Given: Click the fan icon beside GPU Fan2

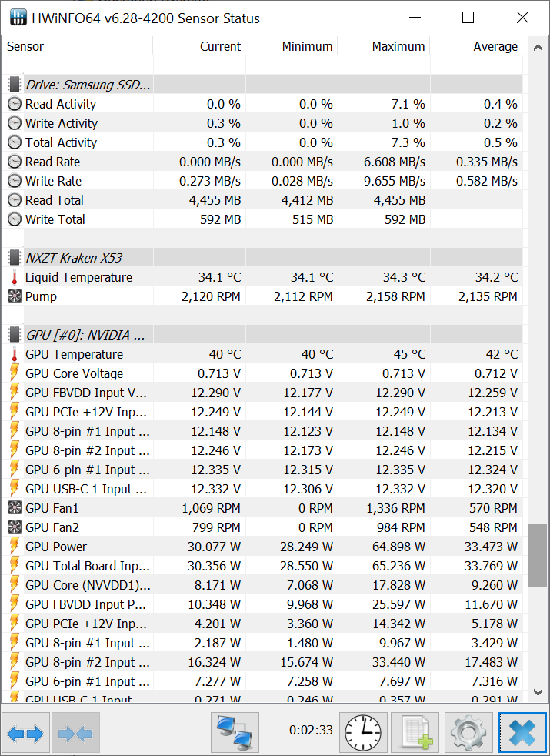Looking at the screenshot, I should (15, 527).
